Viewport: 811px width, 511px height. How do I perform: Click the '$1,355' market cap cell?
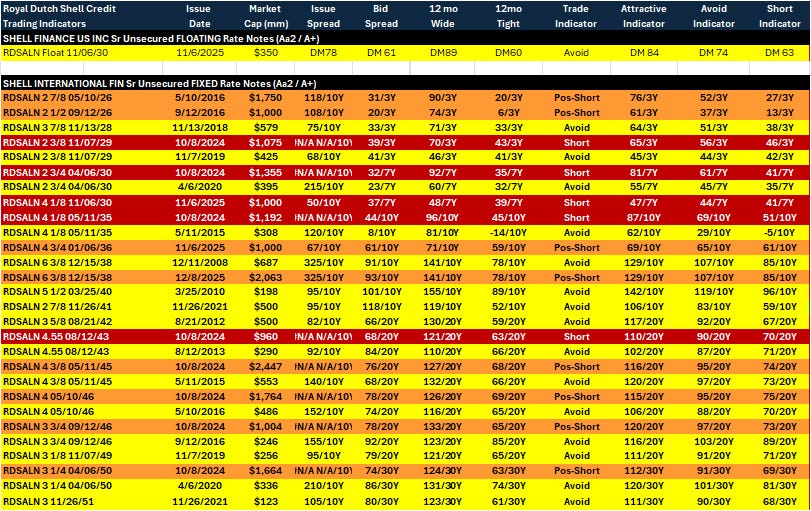pyautogui.click(x=265, y=173)
